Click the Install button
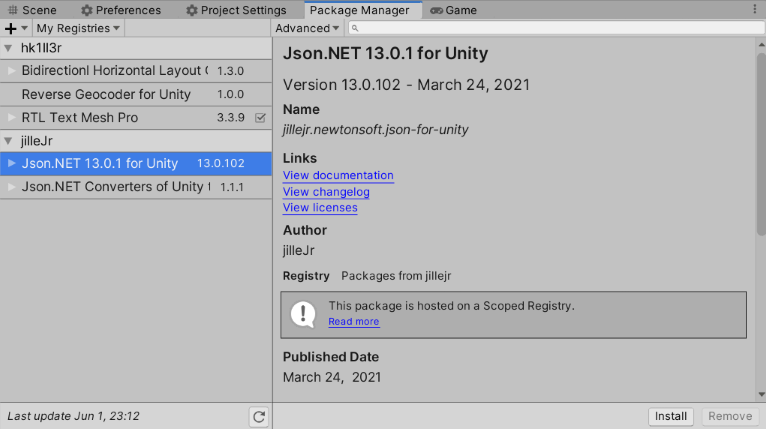 671,416
